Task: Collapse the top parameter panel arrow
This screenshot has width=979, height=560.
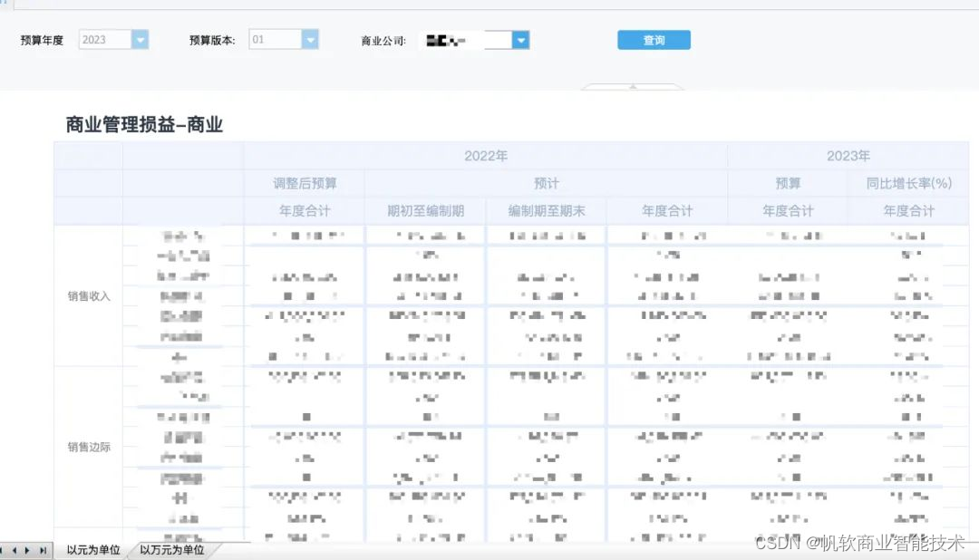Action: pos(632,87)
